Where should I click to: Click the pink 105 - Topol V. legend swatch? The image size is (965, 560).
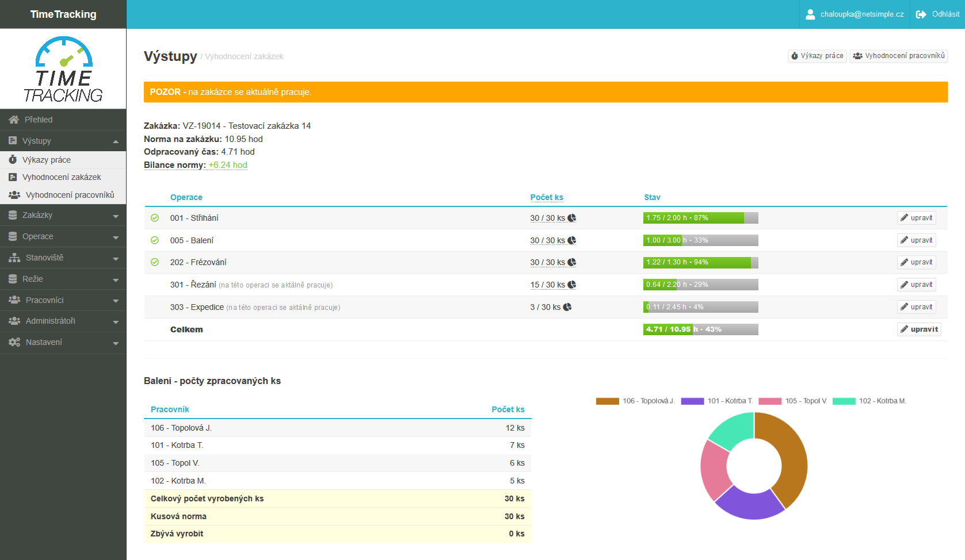click(771, 401)
